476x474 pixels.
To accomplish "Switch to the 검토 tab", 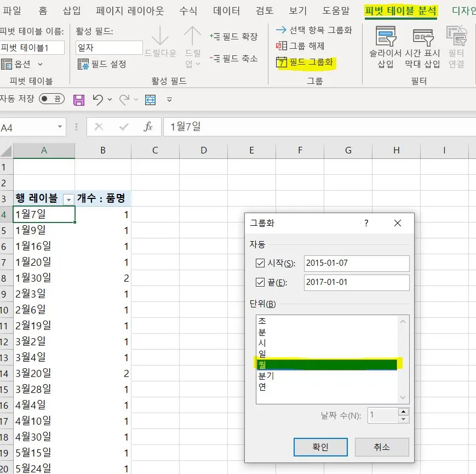I will coord(265,11).
